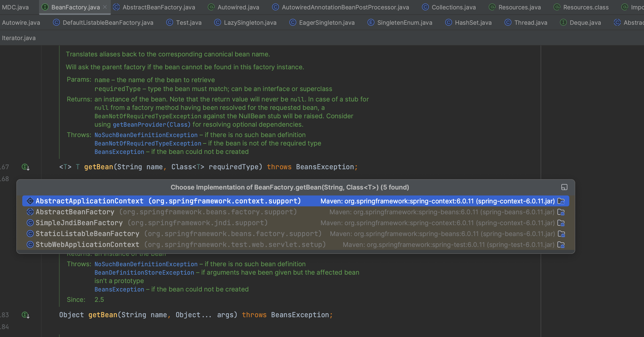Follow the getBeanProvider(Class) doc link
644x337 pixels.
point(152,125)
